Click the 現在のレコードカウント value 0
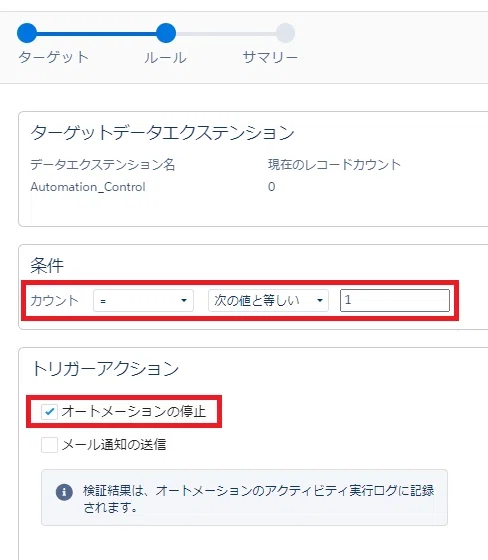This screenshot has height=560, width=488. coord(272,186)
